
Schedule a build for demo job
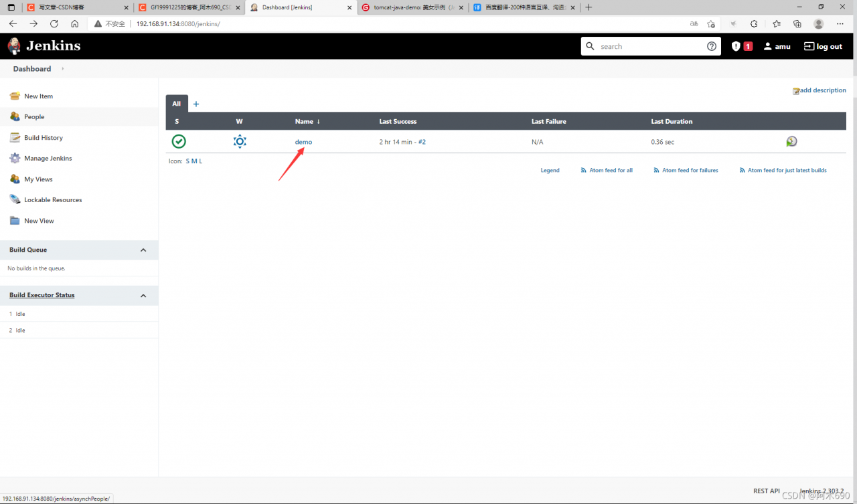791,141
